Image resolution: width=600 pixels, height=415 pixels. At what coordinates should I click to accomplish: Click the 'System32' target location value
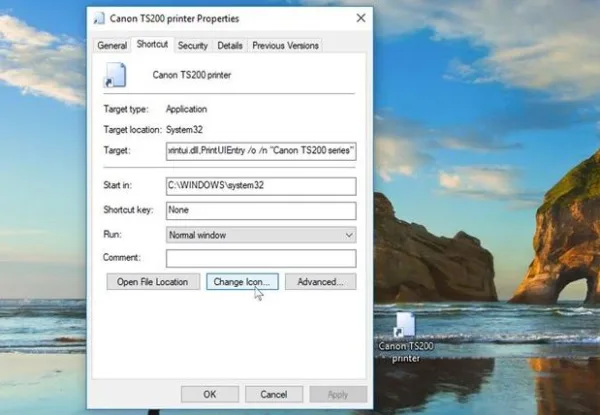pos(184,130)
